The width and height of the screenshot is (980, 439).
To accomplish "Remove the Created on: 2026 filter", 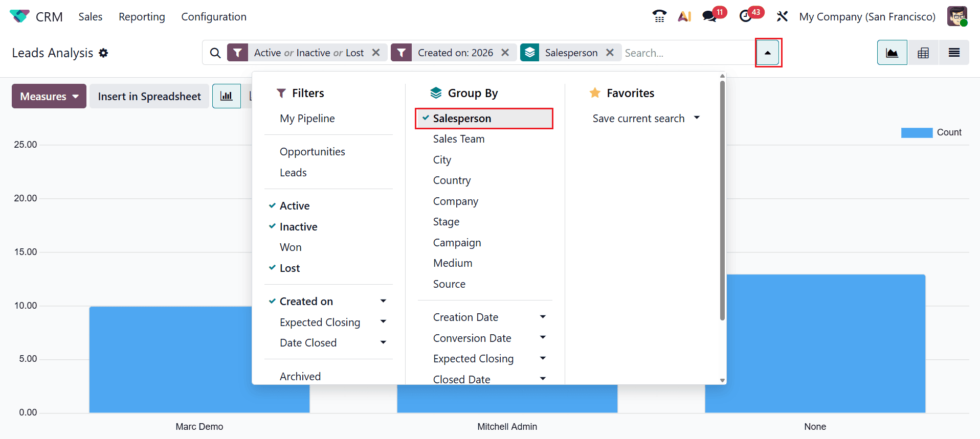I will pos(505,53).
